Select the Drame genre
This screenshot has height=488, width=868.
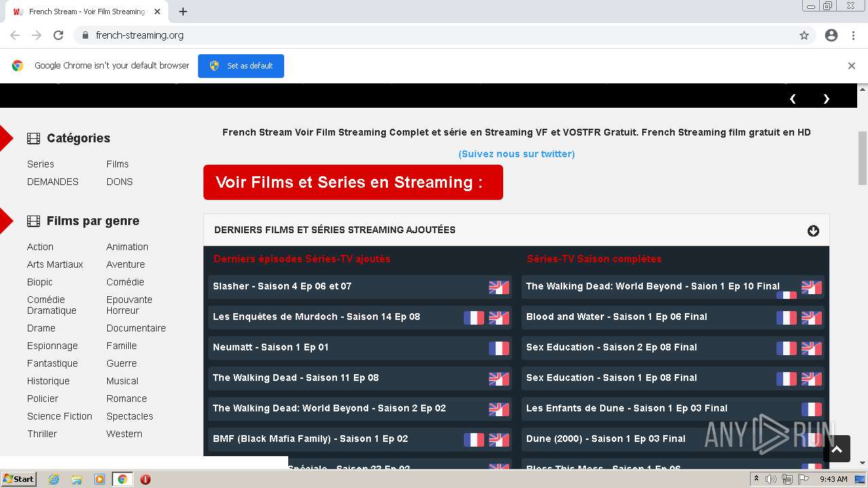tap(41, 328)
